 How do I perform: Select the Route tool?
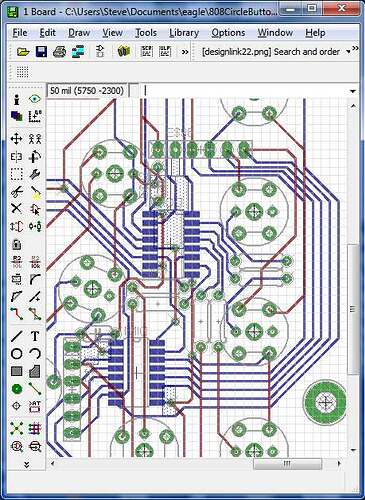click(16, 314)
